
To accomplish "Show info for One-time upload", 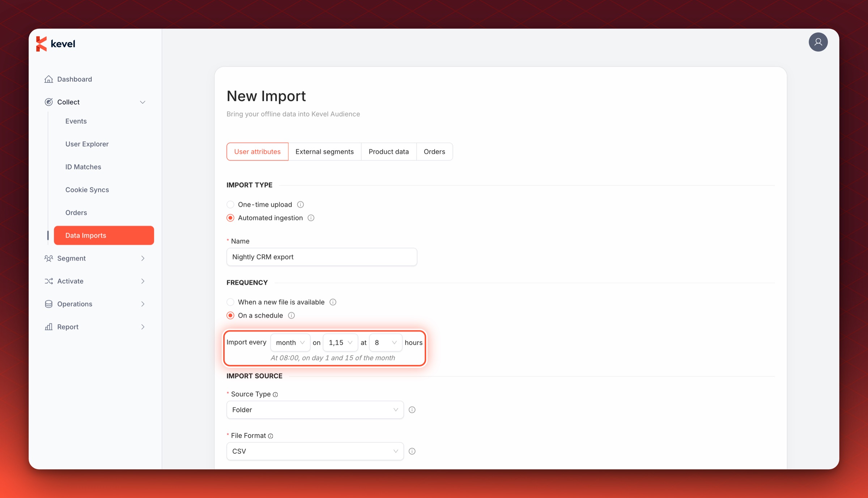I will 300,205.
